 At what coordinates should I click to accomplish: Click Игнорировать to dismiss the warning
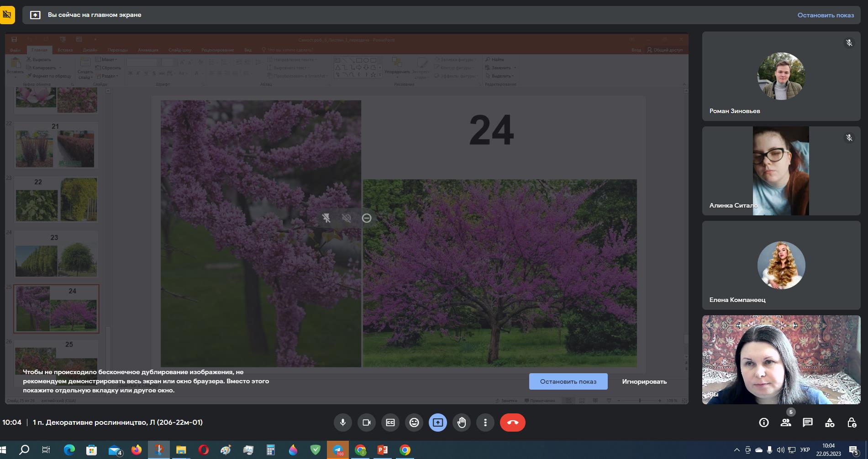[x=644, y=381]
